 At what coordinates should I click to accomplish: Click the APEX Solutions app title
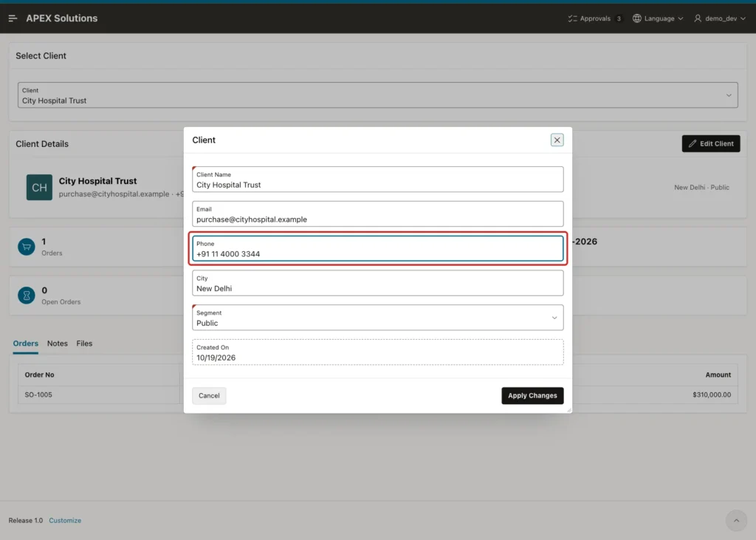click(x=62, y=18)
